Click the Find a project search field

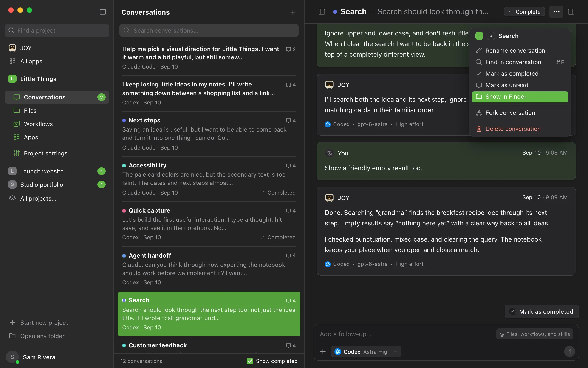(57, 30)
